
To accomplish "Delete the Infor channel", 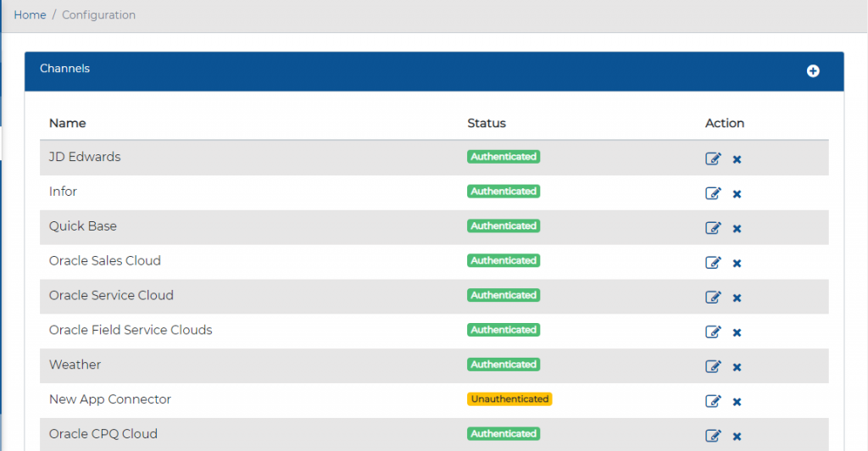I will 737,194.
